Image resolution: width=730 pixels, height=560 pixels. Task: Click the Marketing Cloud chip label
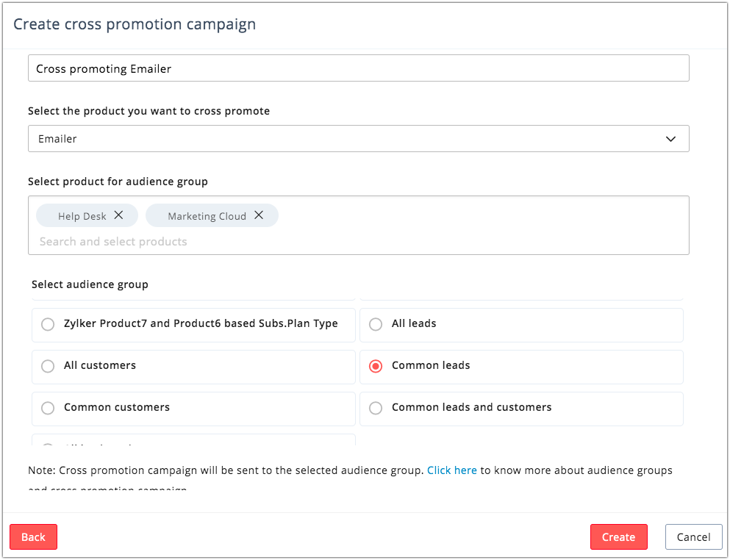click(x=207, y=216)
